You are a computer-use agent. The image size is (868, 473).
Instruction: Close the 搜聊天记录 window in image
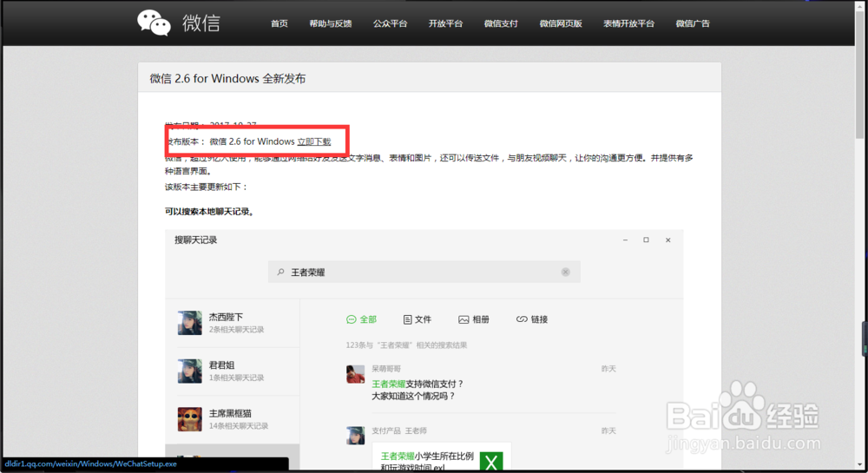tap(668, 240)
